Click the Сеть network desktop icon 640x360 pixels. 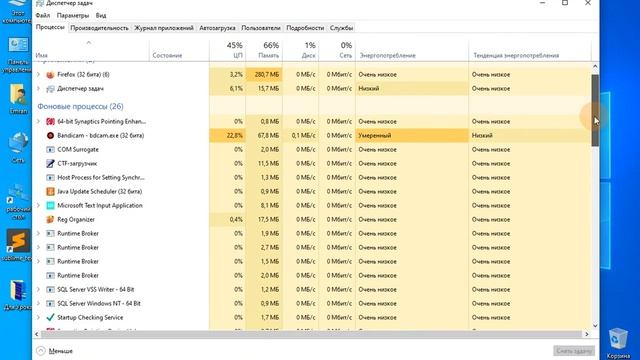pos(18,148)
